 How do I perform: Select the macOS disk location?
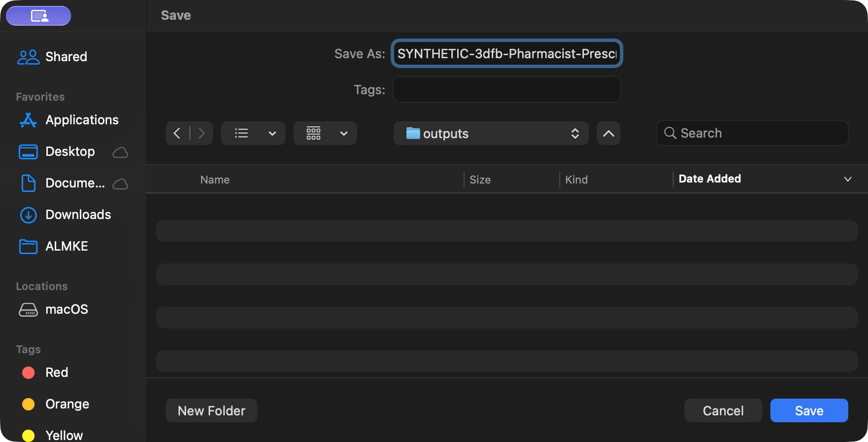(x=53, y=309)
